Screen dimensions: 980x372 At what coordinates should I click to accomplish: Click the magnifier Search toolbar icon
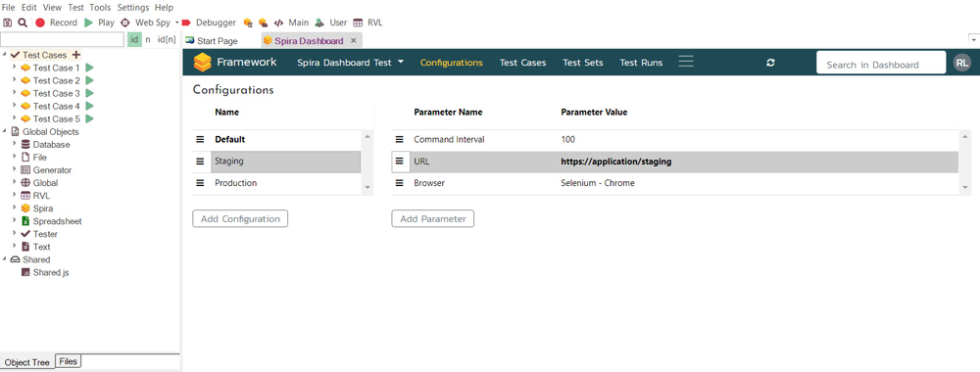(x=23, y=23)
